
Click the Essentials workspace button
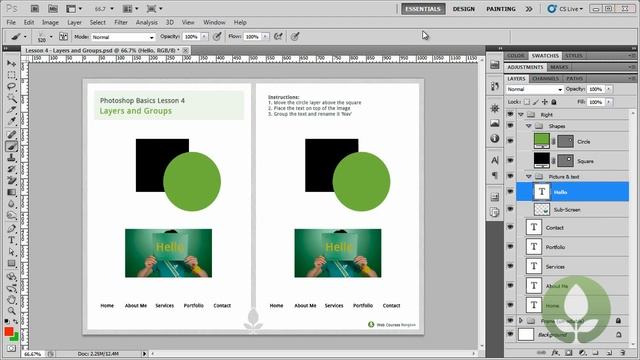pyautogui.click(x=423, y=9)
